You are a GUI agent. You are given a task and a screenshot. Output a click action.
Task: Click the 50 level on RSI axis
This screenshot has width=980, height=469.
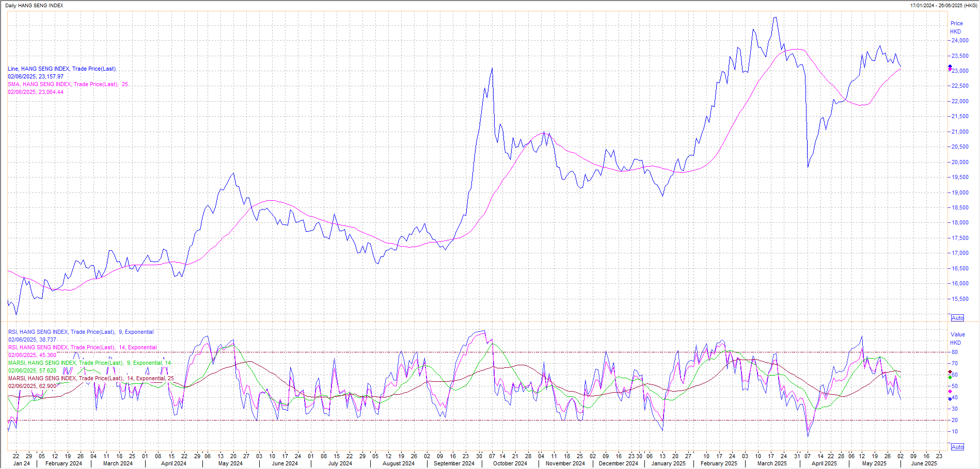955,386
